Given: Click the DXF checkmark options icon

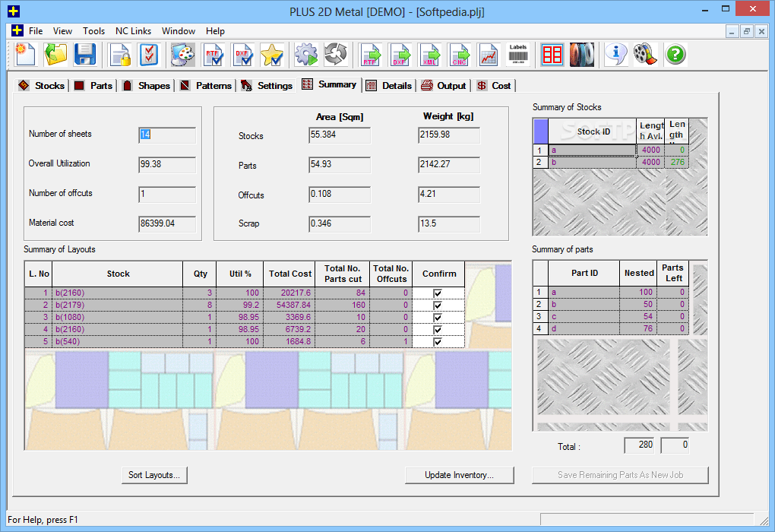Looking at the screenshot, I should tap(242, 55).
